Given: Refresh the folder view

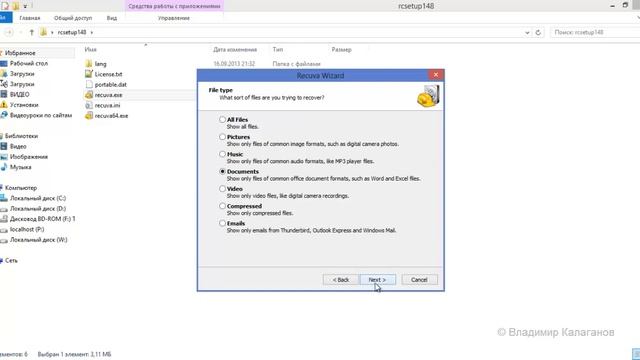Looking at the screenshot, I should click(538, 32).
